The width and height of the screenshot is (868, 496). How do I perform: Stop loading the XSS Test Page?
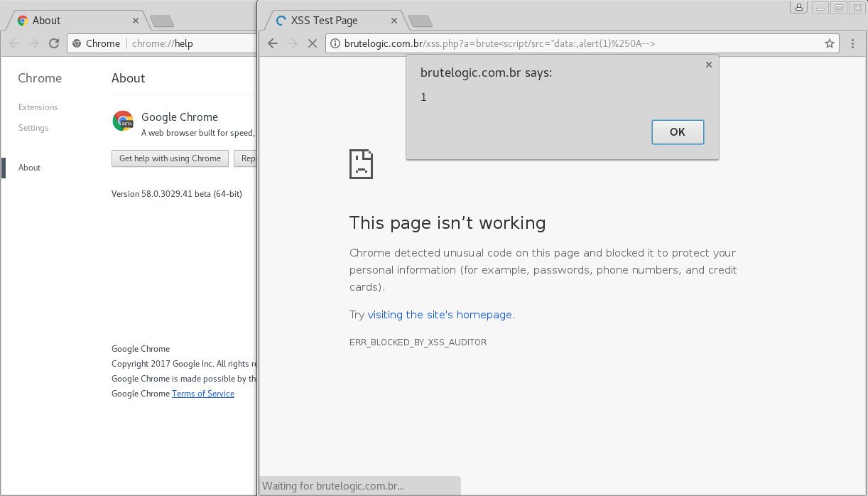click(x=312, y=43)
